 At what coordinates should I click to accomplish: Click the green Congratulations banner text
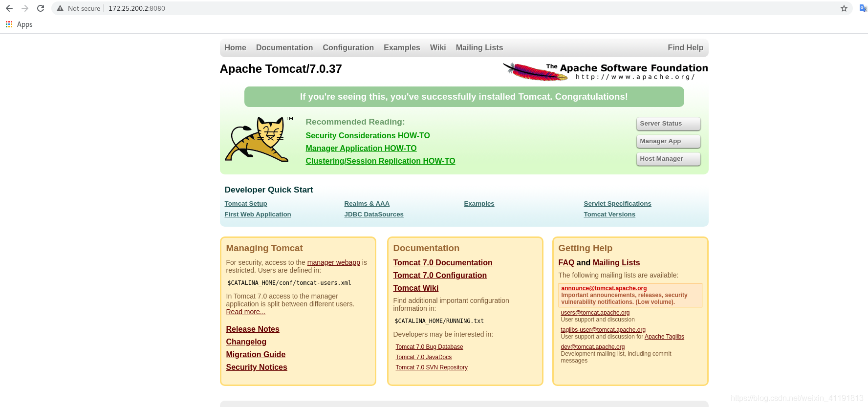click(x=464, y=97)
